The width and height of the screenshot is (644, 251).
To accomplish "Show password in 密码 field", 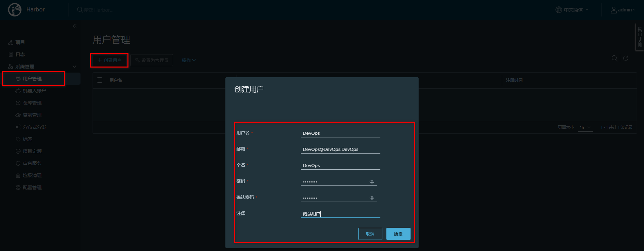I will (372, 182).
